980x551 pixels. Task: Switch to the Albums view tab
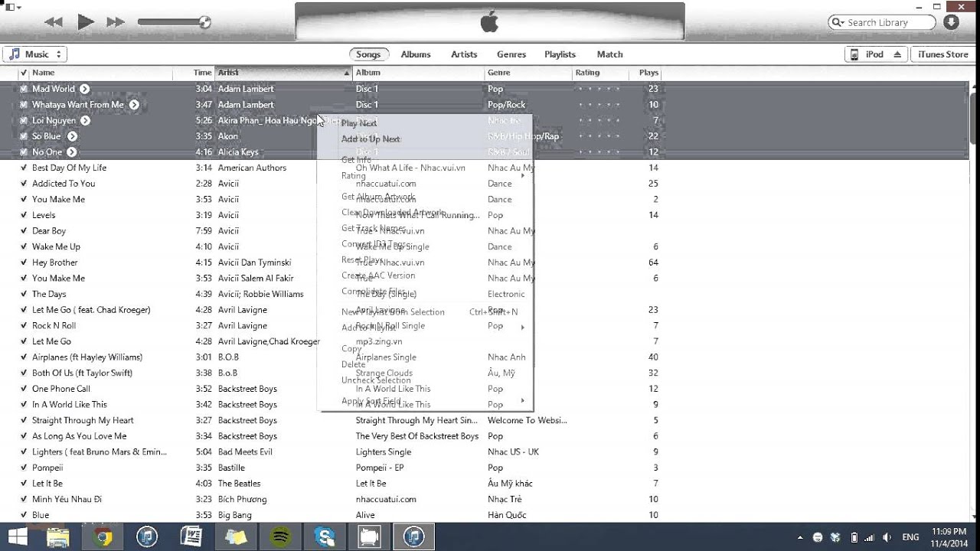pos(416,54)
